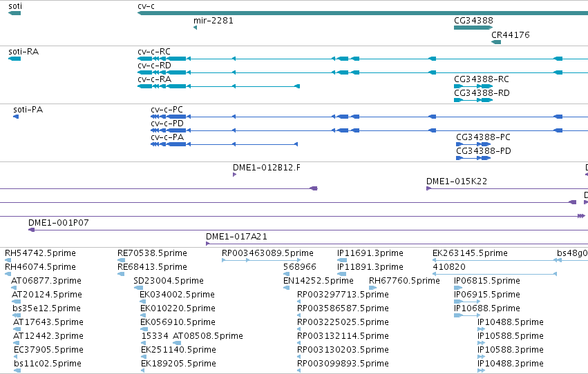Click EST IP10688.5prime
This screenshot has height=374, width=588.
click(x=487, y=308)
